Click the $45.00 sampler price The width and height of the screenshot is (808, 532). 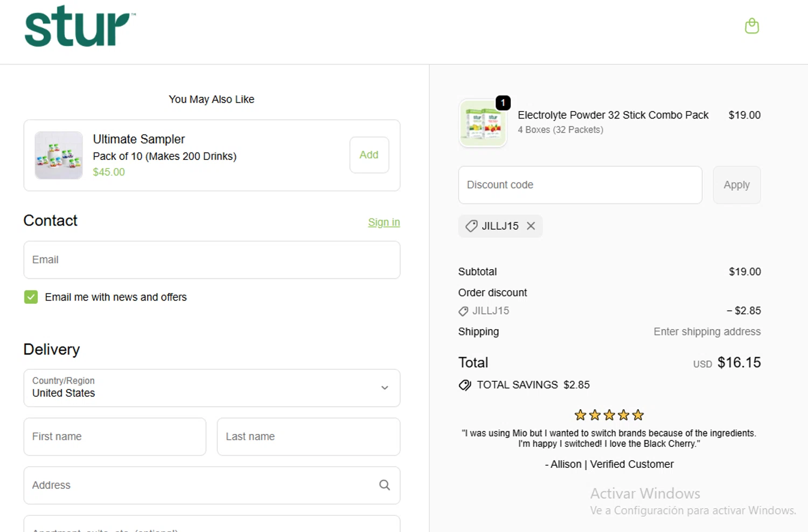click(x=109, y=172)
